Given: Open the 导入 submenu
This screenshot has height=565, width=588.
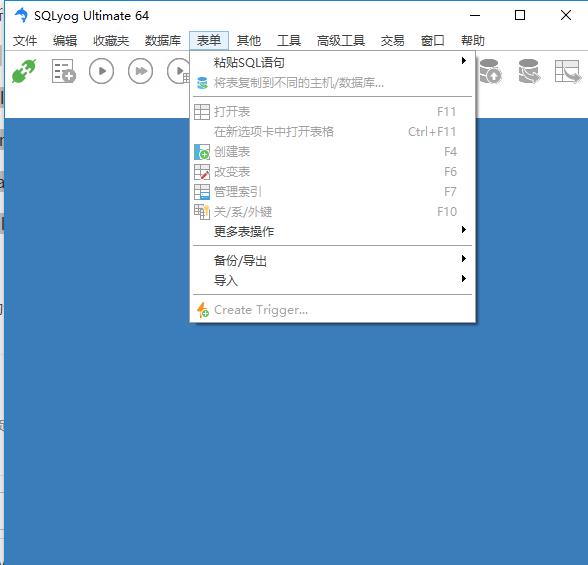Looking at the screenshot, I should click(332, 280).
